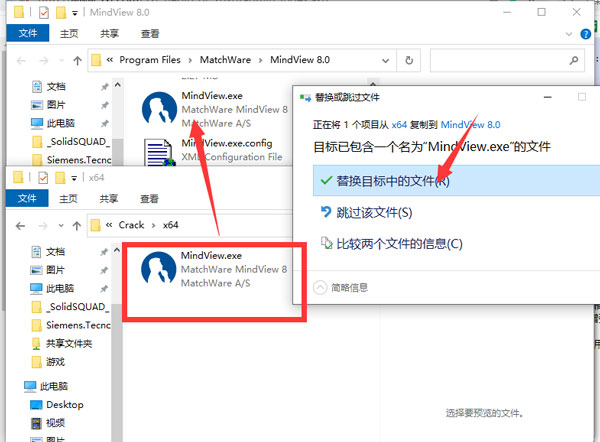Minimize the 替换或跳过文件 dialog
The height and width of the screenshot is (442, 600).
pyautogui.click(x=548, y=97)
